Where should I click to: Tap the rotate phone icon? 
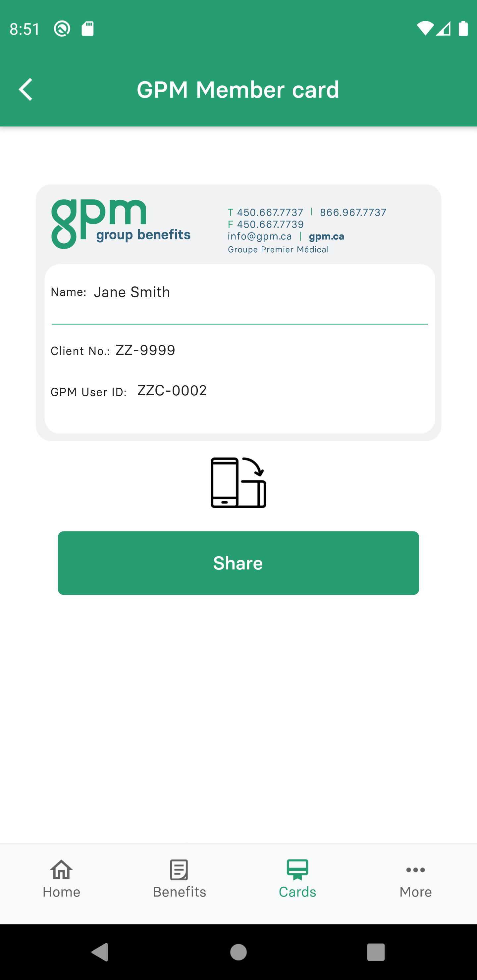tap(238, 483)
